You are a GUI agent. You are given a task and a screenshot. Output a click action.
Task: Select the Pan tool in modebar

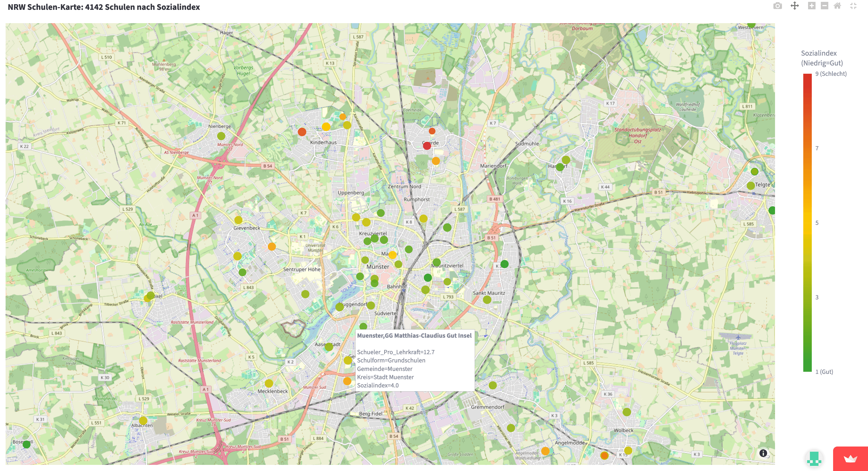[x=794, y=6]
